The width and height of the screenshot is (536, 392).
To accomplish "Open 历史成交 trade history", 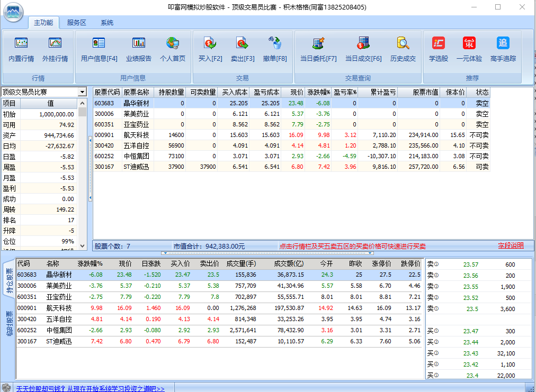I will coord(403,49).
